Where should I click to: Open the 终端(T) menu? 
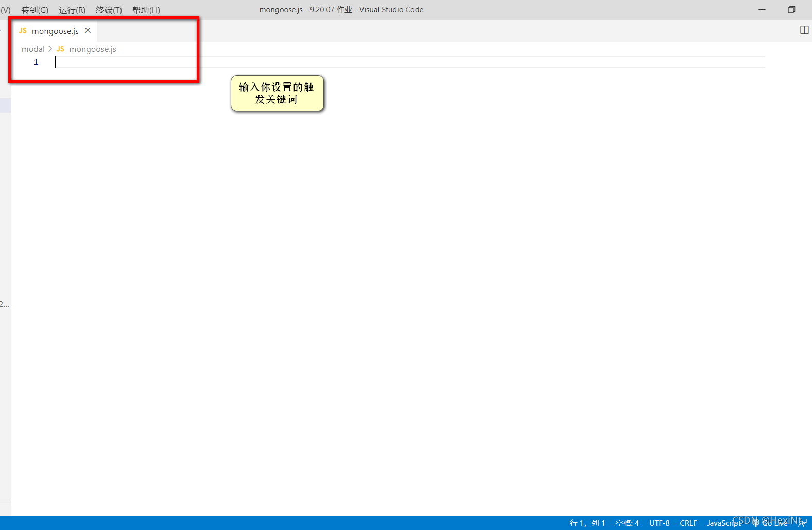point(109,10)
